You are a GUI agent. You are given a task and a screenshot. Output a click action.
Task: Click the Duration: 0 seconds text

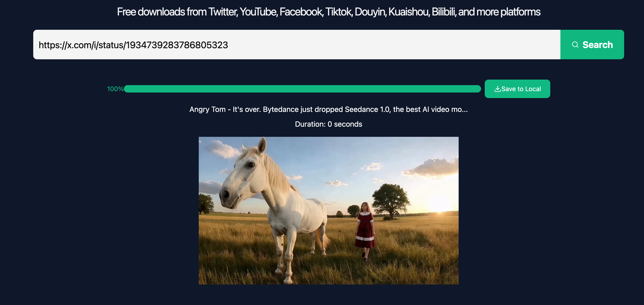(328, 124)
